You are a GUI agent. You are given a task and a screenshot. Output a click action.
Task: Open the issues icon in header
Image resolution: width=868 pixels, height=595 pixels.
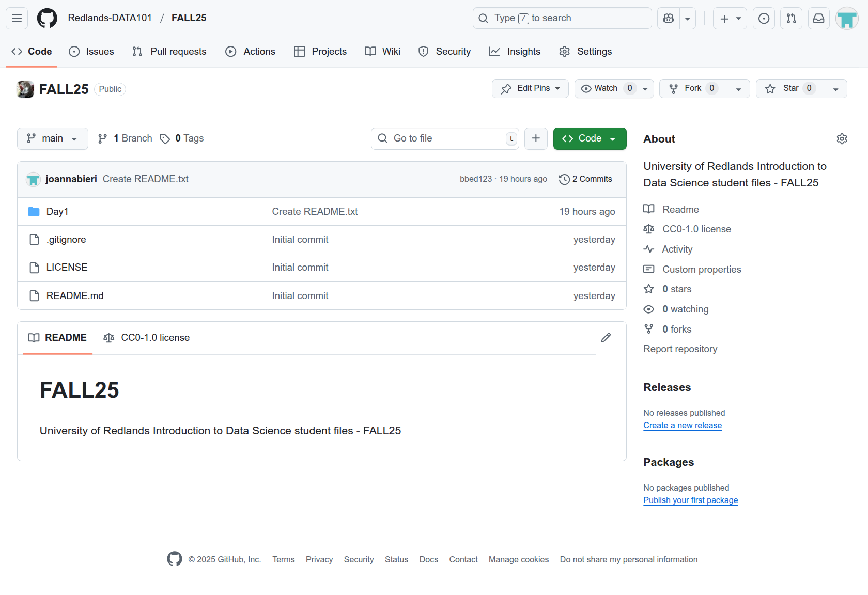[x=764, y=19]
